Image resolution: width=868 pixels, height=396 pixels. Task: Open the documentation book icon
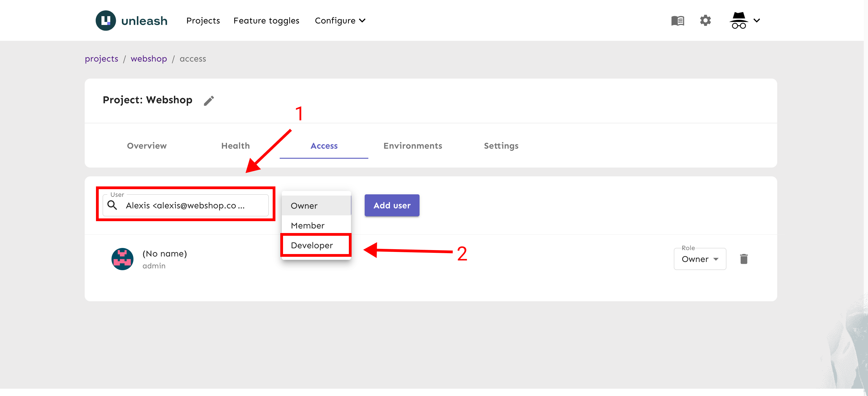[677, 20]
